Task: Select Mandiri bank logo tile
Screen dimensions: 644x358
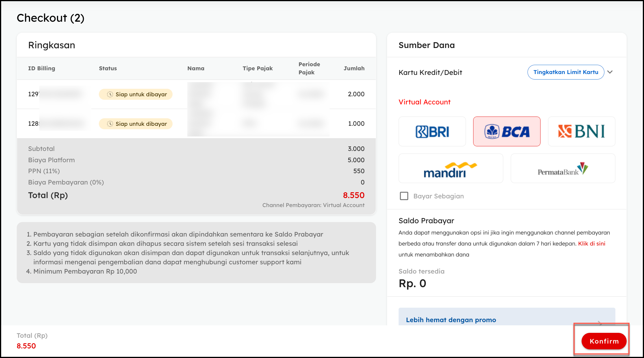Action: coord(451,169)
